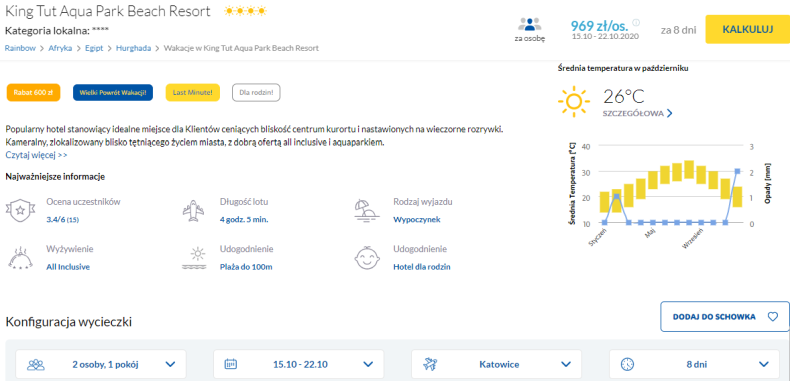This screenshot has height=381, width=790.
Task: Open the Afryka breadcrumb link
Action: [x=60, y=48]
